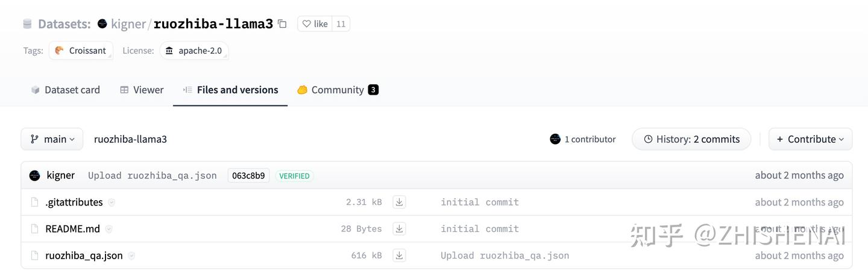This screenshot has height=270, width=868.
Task: Click the Datasets stack icon
Action: click(x=27, y=24)
